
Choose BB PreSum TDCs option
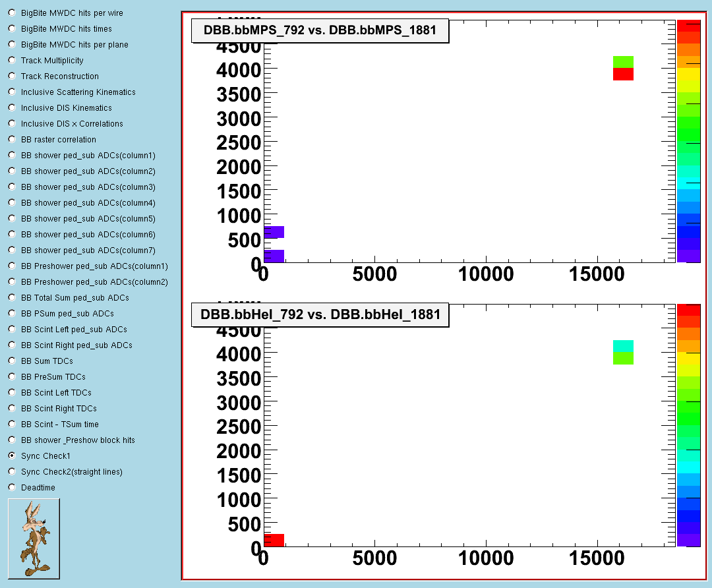click(x=13, y=377)
